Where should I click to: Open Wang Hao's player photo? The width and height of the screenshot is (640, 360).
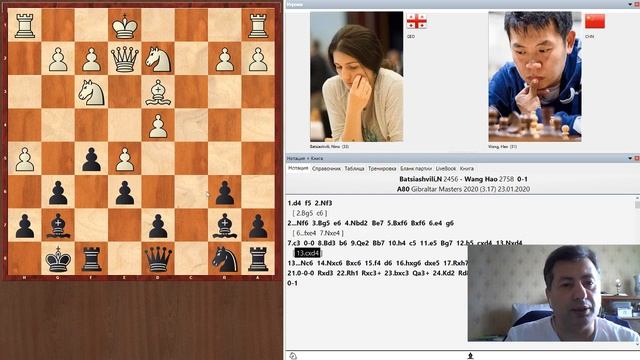coord(535,77)
